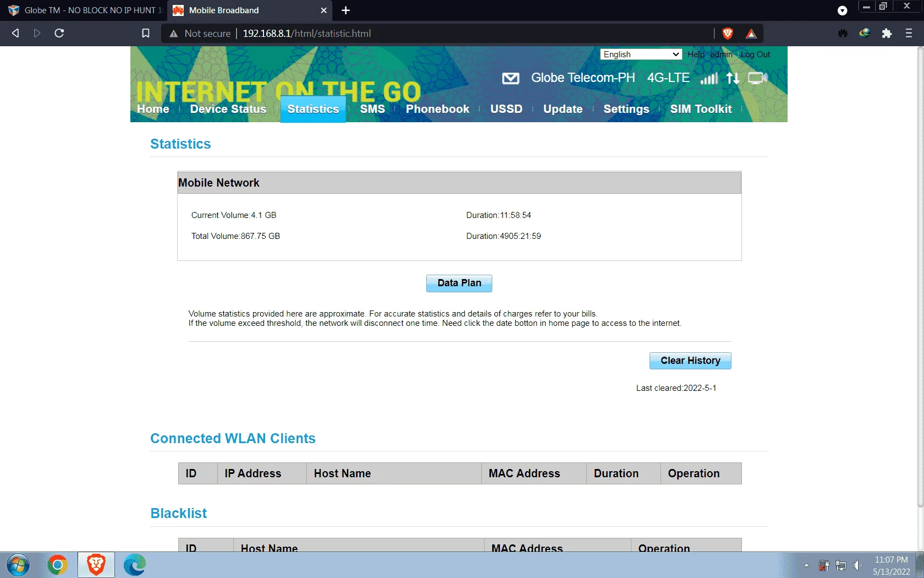Click the volume speaker tray icon
Viewport: 924px width, 578px height.
pyautogui.click(x=857, y=565)
